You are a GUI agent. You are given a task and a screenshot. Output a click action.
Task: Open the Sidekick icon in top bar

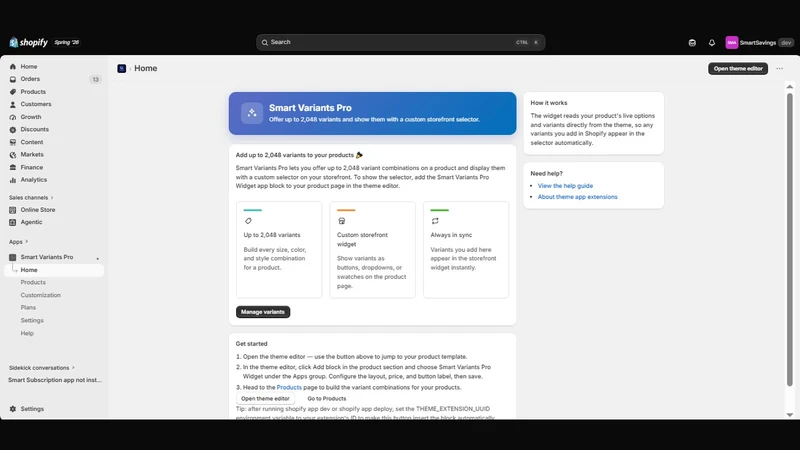pyautogui.click(x=692, y=43)
